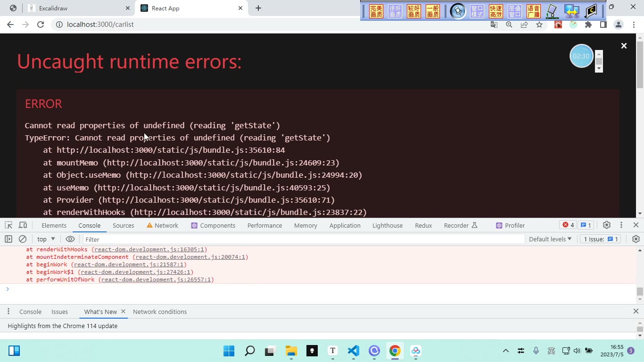
Task: Go back to the previous page
Action: click(10, 25)
